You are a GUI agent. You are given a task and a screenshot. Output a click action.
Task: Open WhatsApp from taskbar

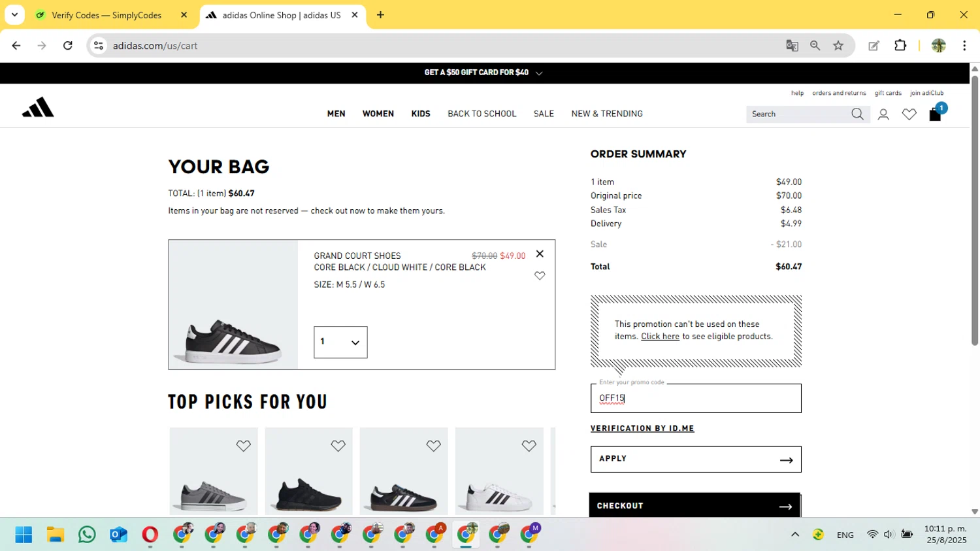[87, 535]
